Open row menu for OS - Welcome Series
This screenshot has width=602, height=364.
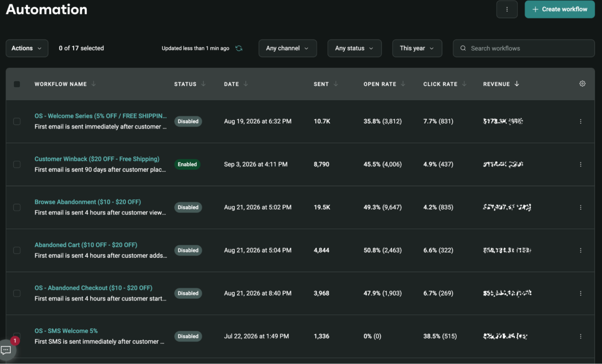[580, 122]
